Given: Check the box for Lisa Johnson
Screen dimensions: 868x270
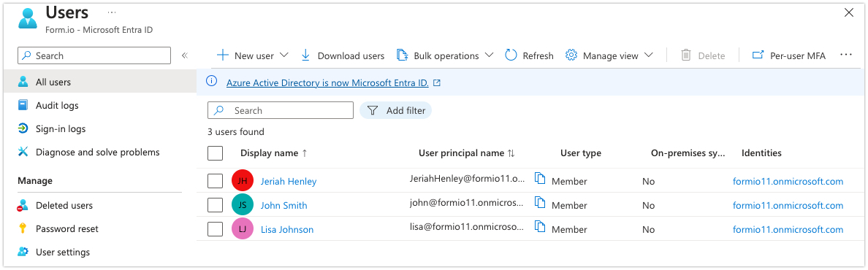Looking at the screenshot, I should pos(216,229).
